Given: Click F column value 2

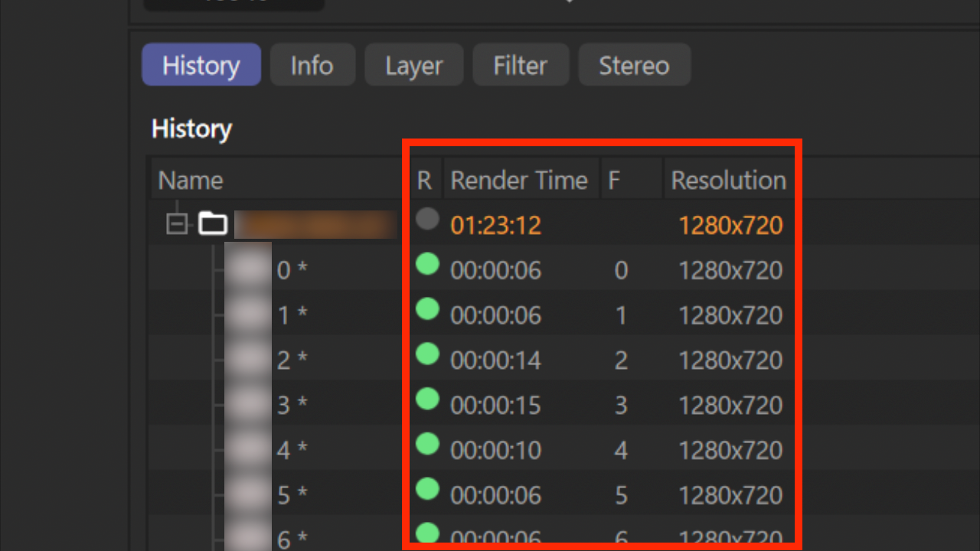Looking at the screenshot, I should 621,360.
